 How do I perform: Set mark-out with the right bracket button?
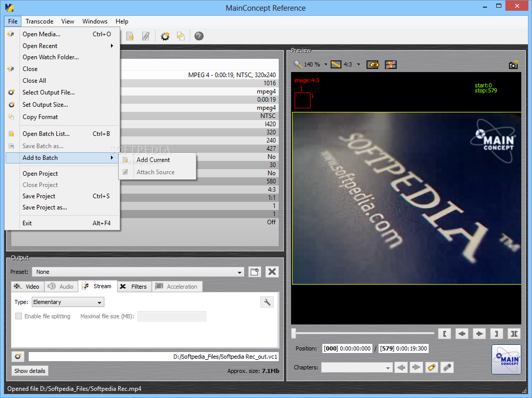click(496, 334)
